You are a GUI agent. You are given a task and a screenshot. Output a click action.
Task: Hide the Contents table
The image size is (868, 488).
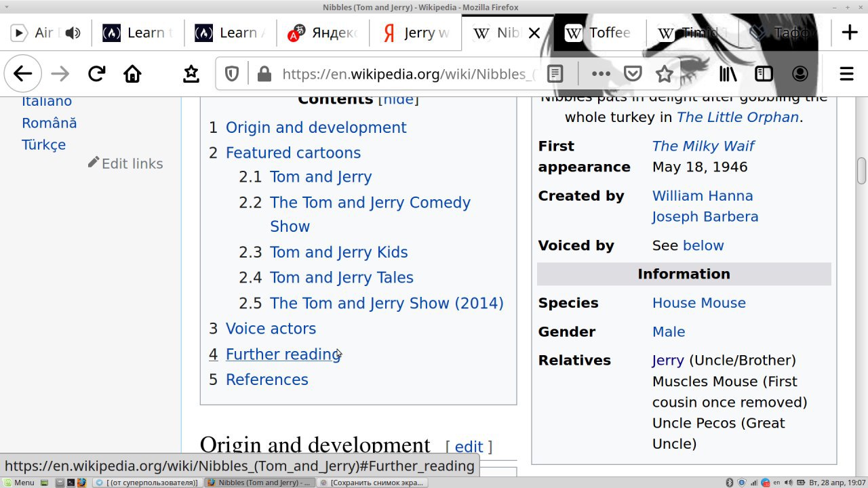pyautogui.click(x=398, y=99)
